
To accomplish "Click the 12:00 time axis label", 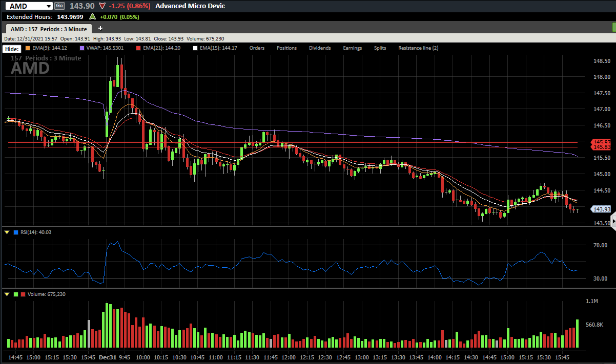I will pyautogui.click(x=289, y=357).
